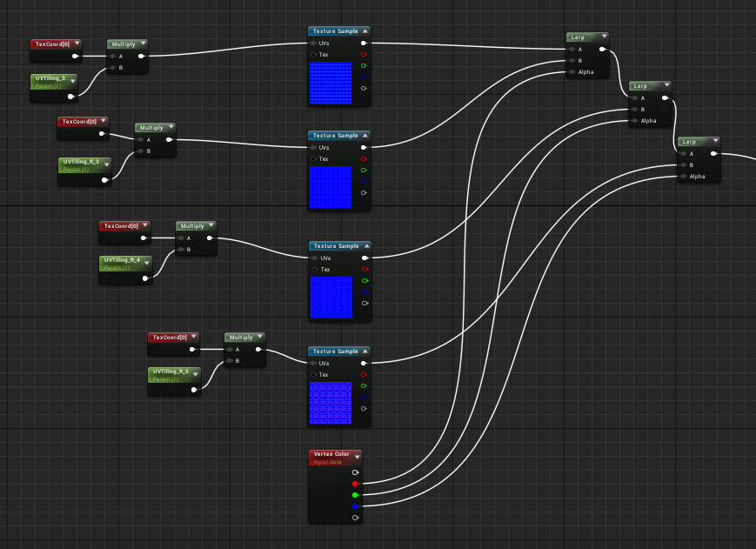The width and height of the screenshot is (756, 549).
Task: Click texture preview in Texture Sample fed by UVTiling_3 Multiply
Action: click(331, 83)
